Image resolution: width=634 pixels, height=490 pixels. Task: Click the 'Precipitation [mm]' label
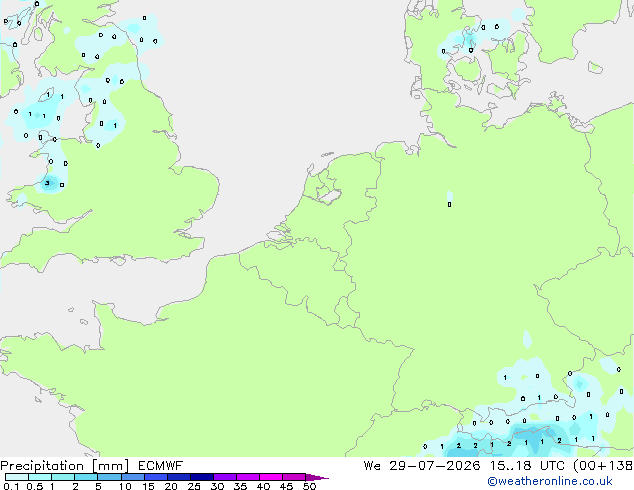(64, 466)
